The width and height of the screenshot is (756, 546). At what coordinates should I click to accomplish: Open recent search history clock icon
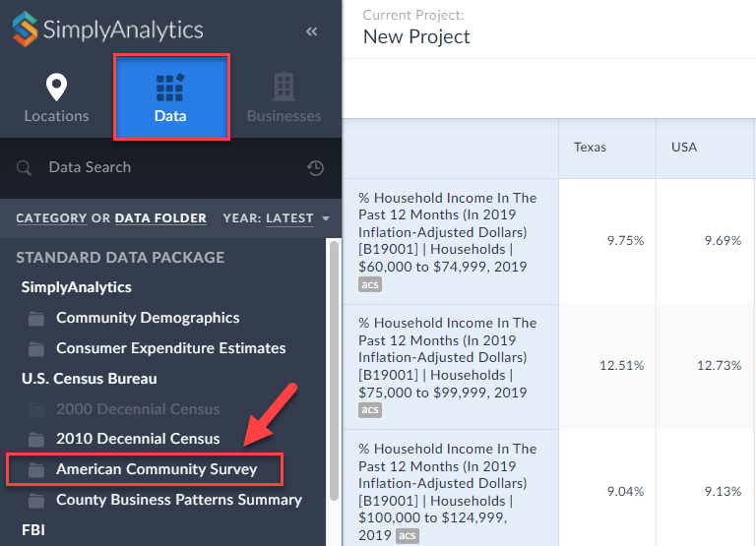click(315, 167)
